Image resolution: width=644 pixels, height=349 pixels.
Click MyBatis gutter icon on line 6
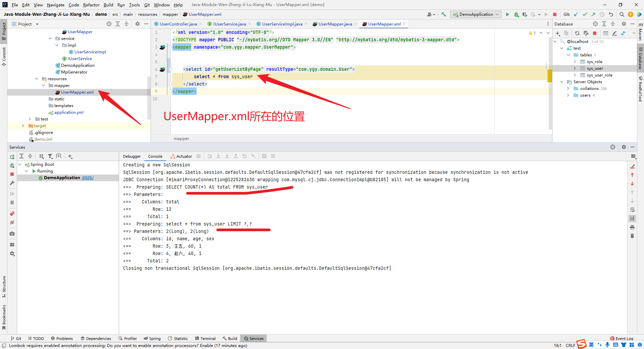tap(162, 69)
